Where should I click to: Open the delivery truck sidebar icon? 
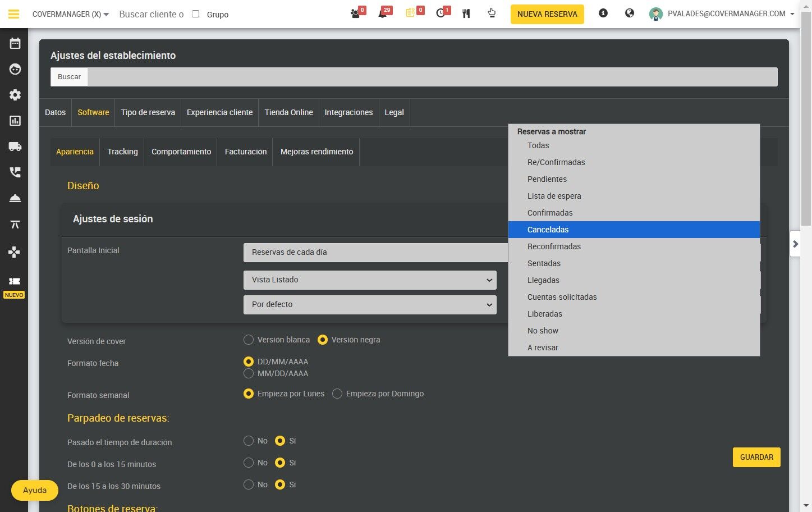coord(15,147)
